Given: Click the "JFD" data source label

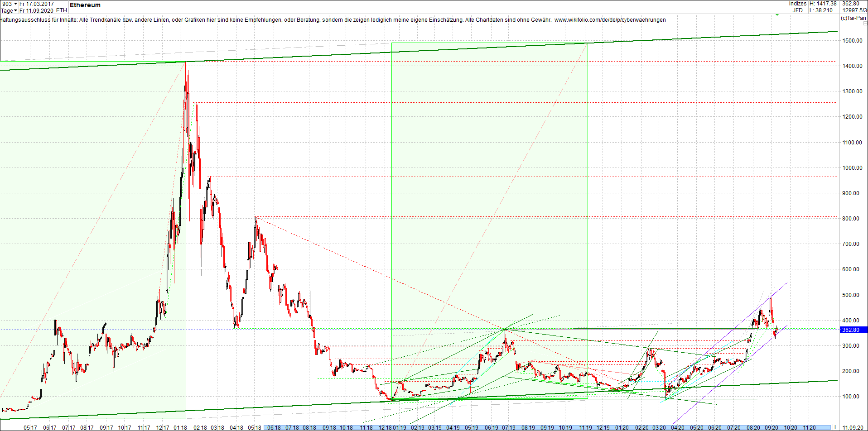Looking at the screenshot, I should [798, 10].
